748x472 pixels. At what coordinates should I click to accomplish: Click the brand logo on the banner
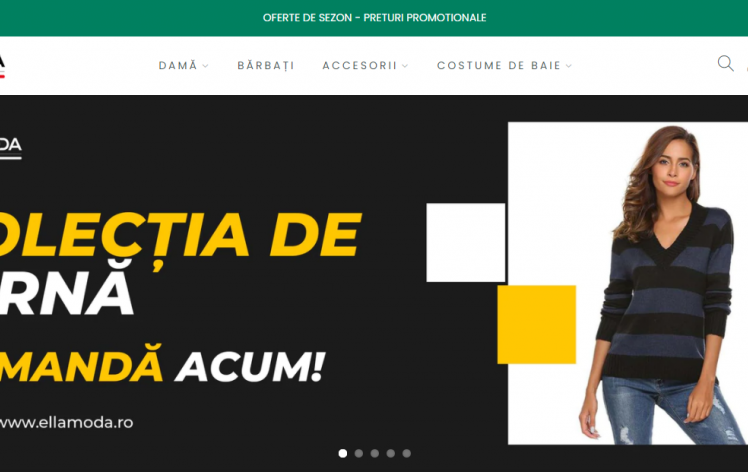coord(10,147)
